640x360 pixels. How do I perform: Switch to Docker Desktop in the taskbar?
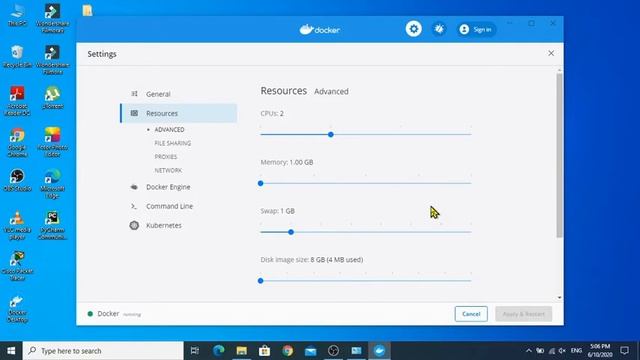(380, 351)
